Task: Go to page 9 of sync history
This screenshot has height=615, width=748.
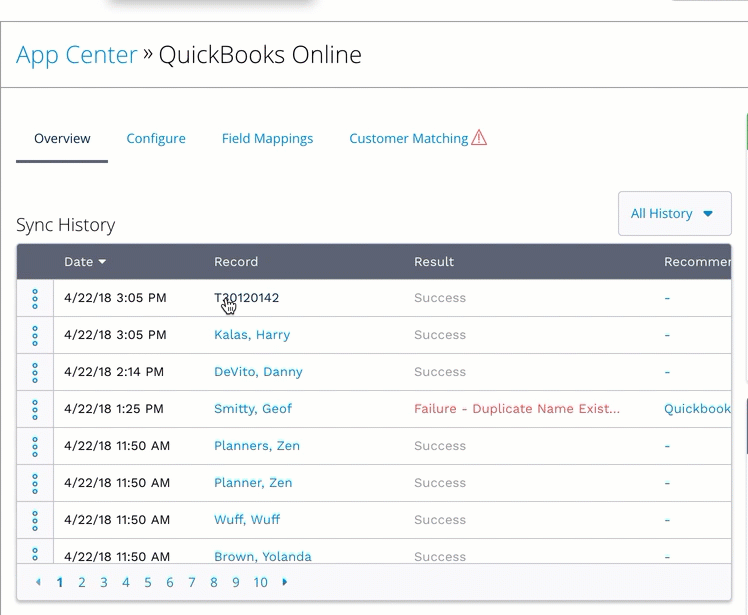Action: (x=235, y=582)
